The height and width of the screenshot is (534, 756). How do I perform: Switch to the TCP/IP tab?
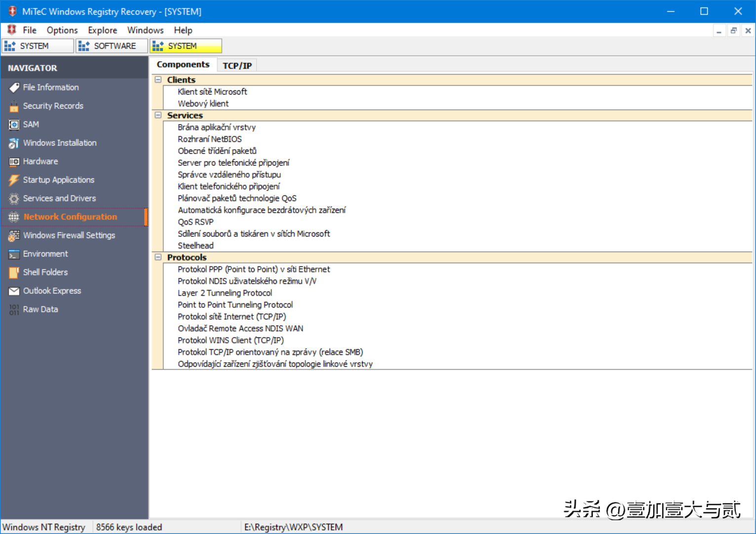click(237, 66)
